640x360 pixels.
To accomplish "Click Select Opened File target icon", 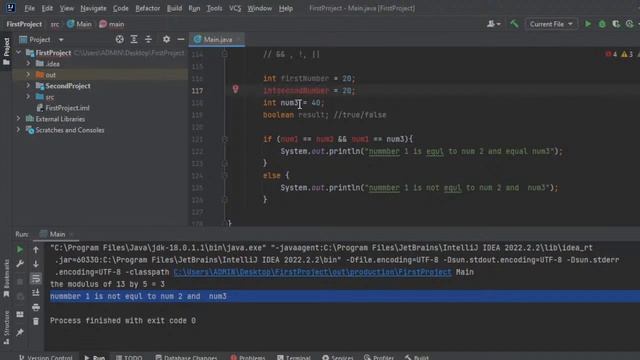I will click(x=119, y=39).
